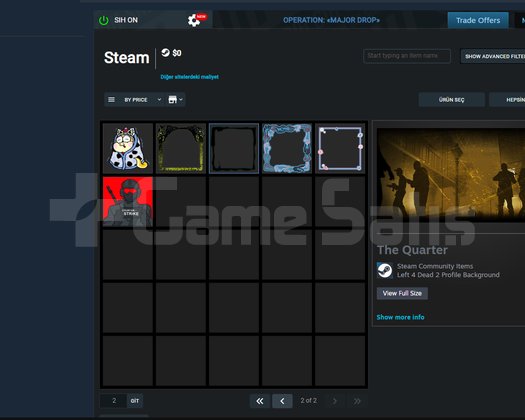The image size is (525, 420).
Task: Click the sort list lines icon
Action: point(111,99)
